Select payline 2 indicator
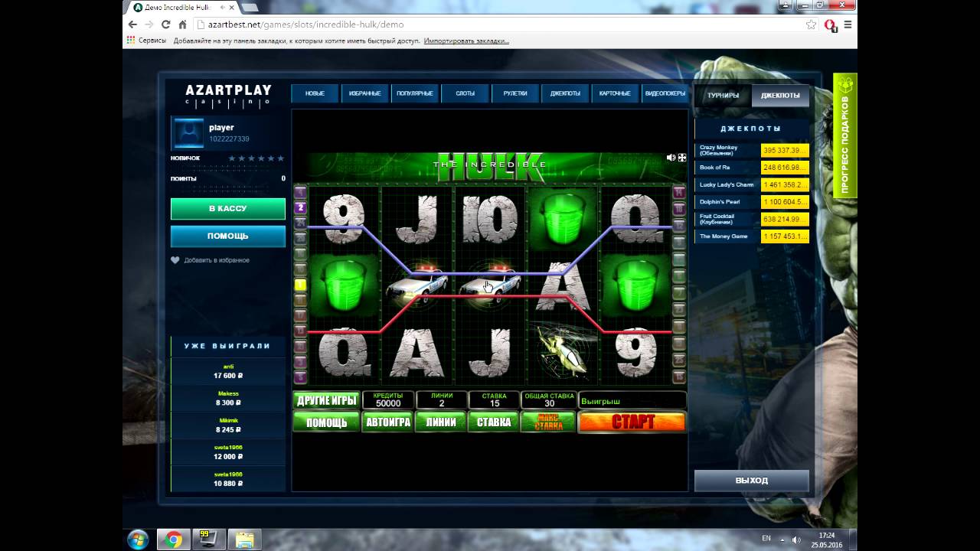 pyautogui.click(x=301, y=207)
